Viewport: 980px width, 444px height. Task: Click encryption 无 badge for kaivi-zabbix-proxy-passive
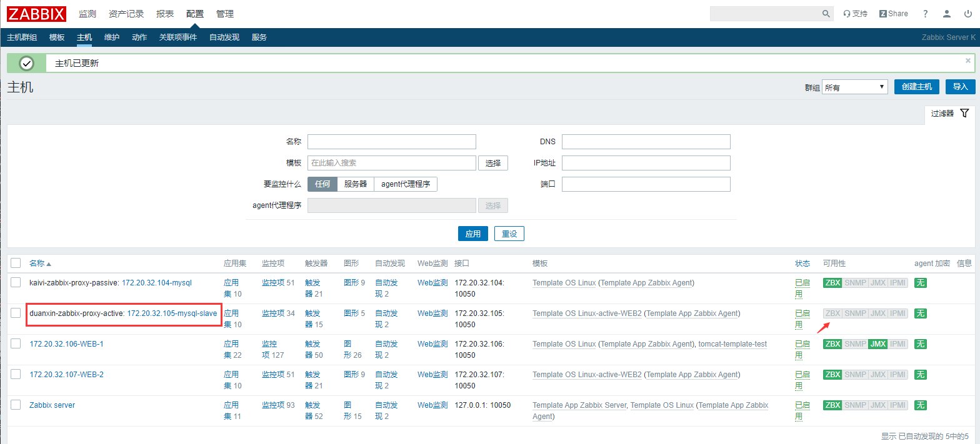click(920, 283)
